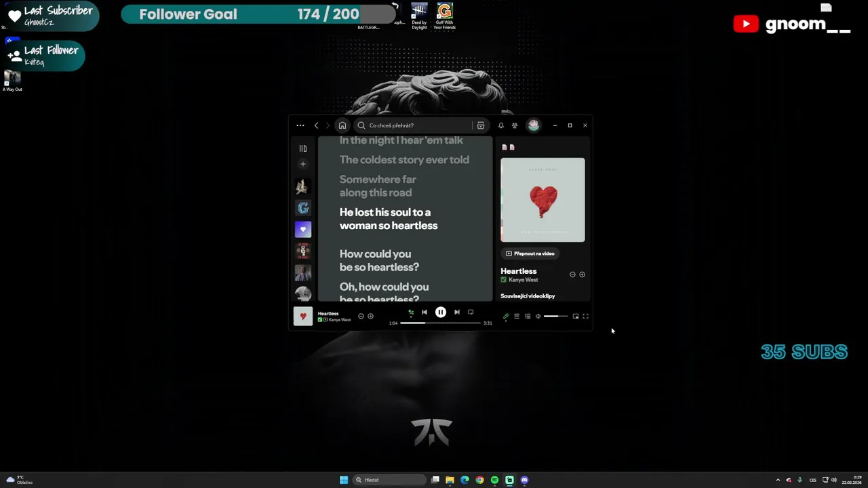The width and height of the screenshot is (868, 488).
Task: Open the profile avatar menu
Action: [x=534, y=125]
